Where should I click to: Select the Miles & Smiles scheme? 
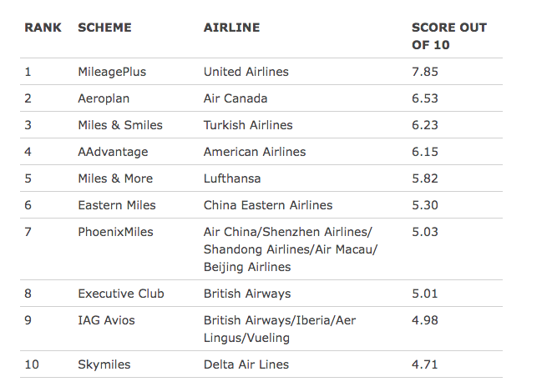tap(120, 125)
